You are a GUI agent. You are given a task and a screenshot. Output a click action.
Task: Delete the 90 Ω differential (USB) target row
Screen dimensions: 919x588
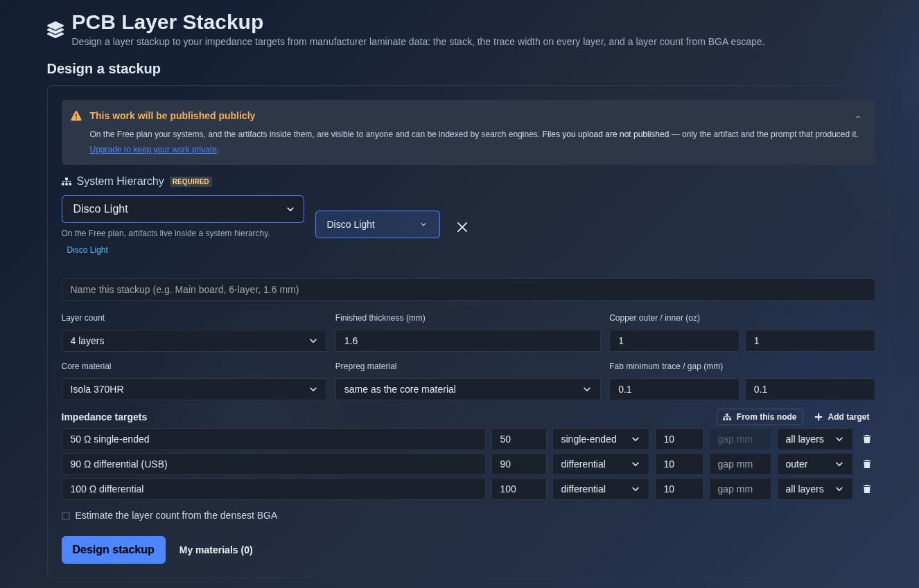click(x=867, y=464)
